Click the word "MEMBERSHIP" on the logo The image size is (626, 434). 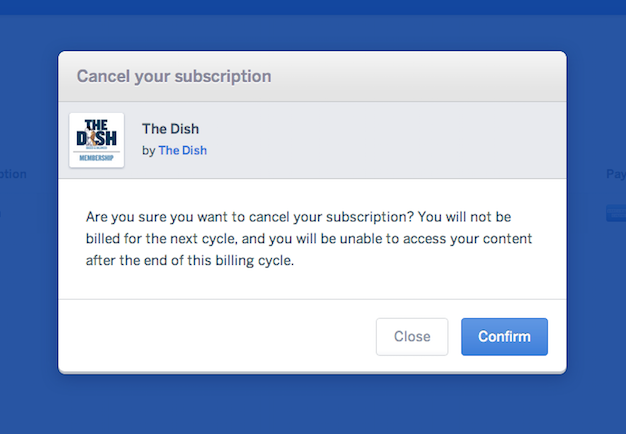click(x=97, y=158)
